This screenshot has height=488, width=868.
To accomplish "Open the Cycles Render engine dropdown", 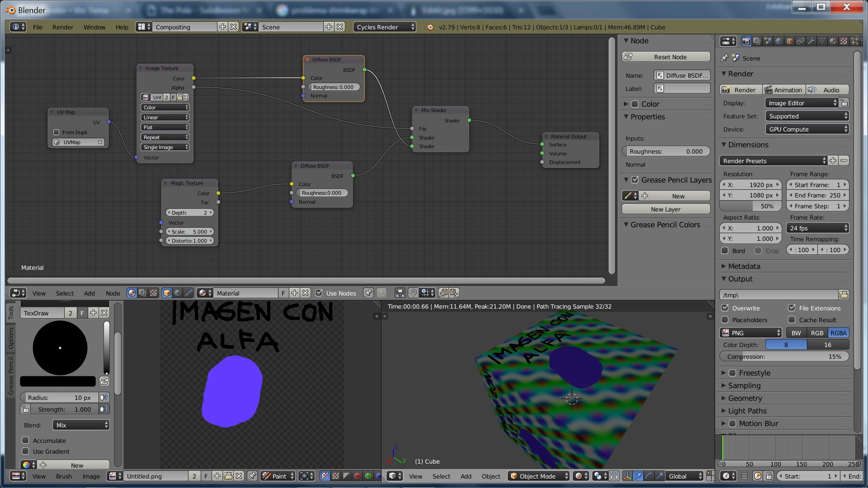I will (385, 27).
